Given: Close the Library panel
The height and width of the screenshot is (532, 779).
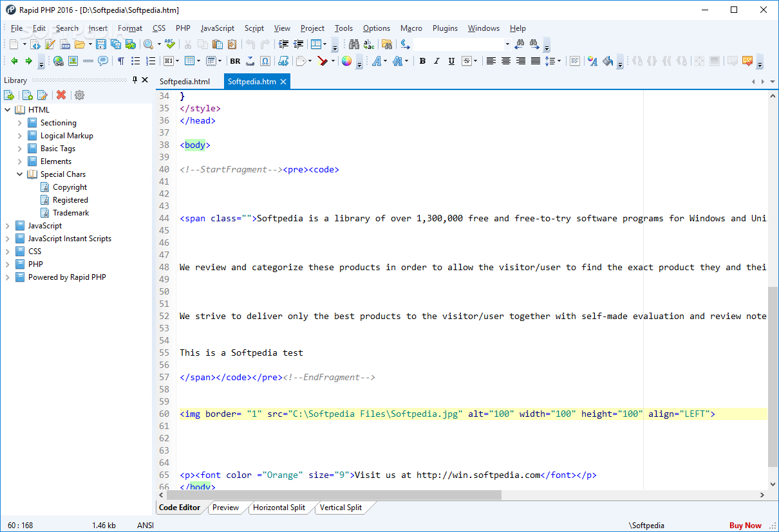Looking at the screenshot, I should tap(145, 80).
